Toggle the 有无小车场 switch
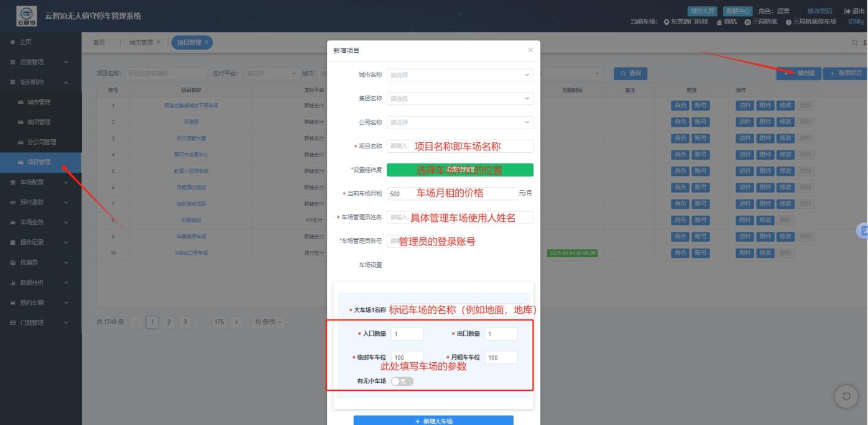The height and width of the screenshot is (425, 868). [x=402, y=381]
